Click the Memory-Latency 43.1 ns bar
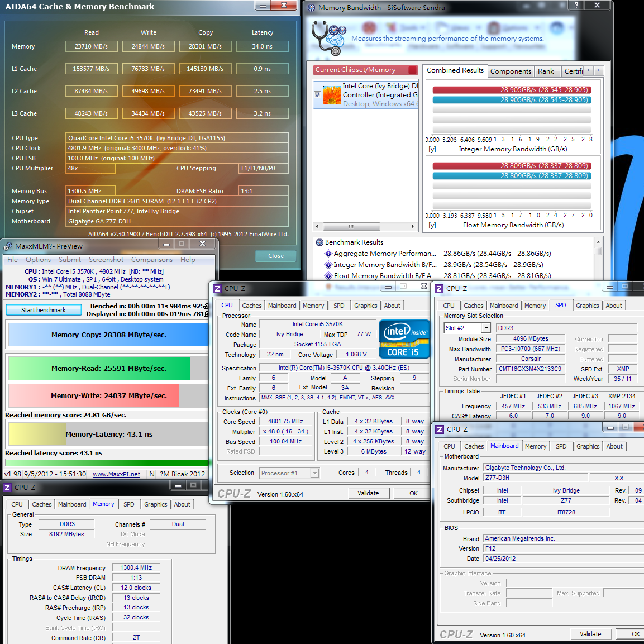 (108, 434)
